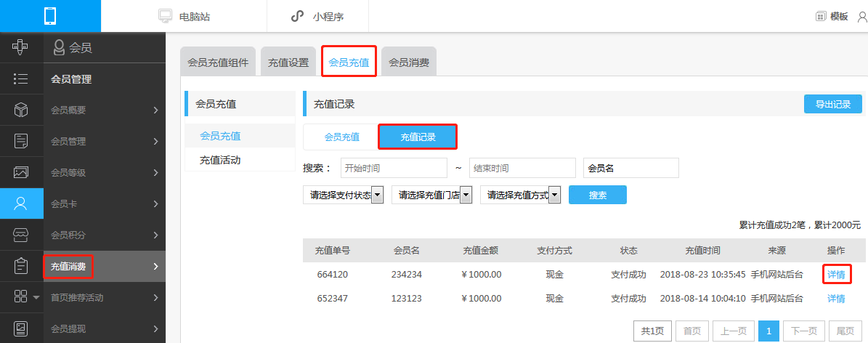Click recharge time 2018-08-23 10:35:45
868x343 pixels.
pos(702,274)
